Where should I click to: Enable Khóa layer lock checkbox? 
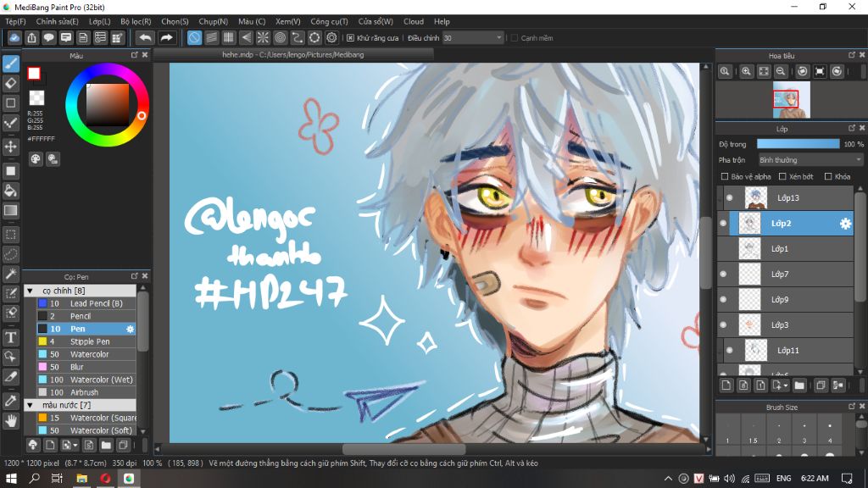pos(828,176)
